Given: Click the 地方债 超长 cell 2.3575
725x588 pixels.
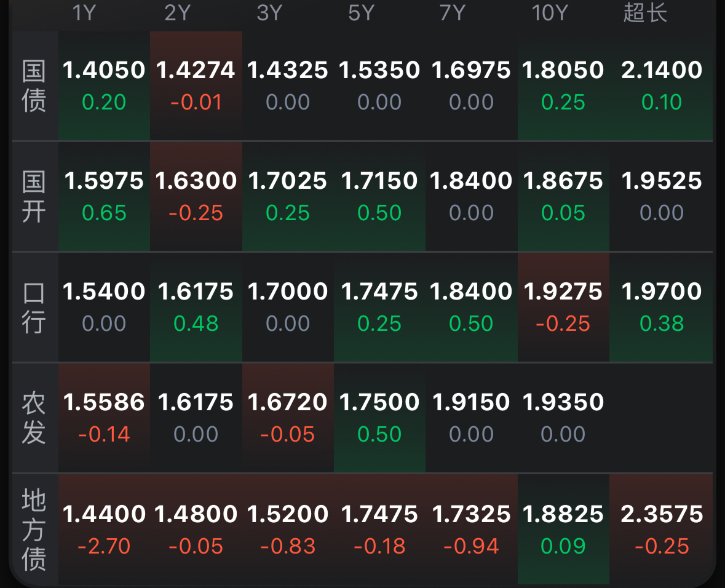Looking at the screenshot, I should point(661,529).
